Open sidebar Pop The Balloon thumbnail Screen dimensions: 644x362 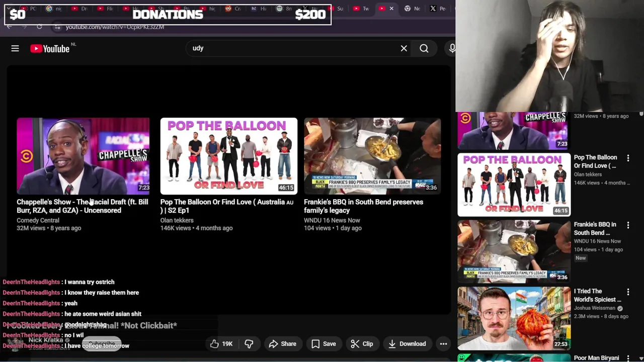click(x=514, y=185)
